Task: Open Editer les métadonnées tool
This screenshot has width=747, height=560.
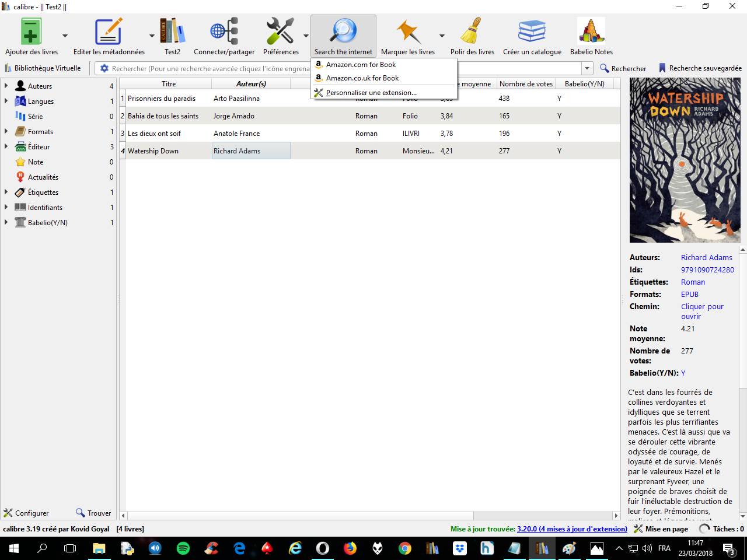Action: [x=109, y=31]
